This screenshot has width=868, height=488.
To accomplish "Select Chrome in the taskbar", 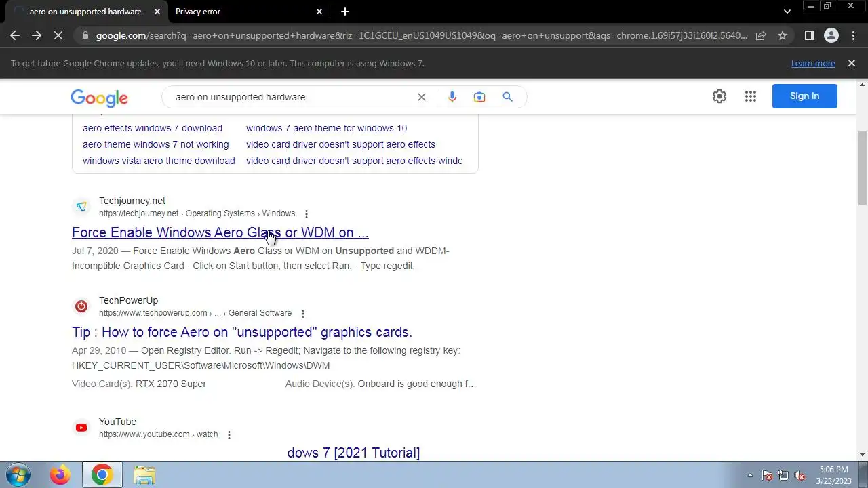I will click(102, 475).
